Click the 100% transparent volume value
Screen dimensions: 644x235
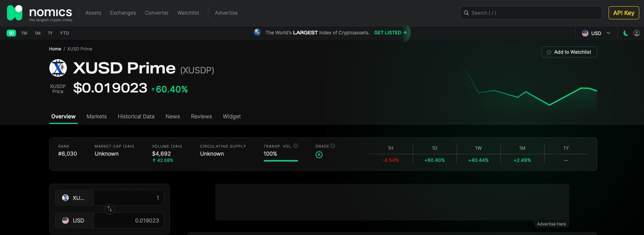point(270,154)
